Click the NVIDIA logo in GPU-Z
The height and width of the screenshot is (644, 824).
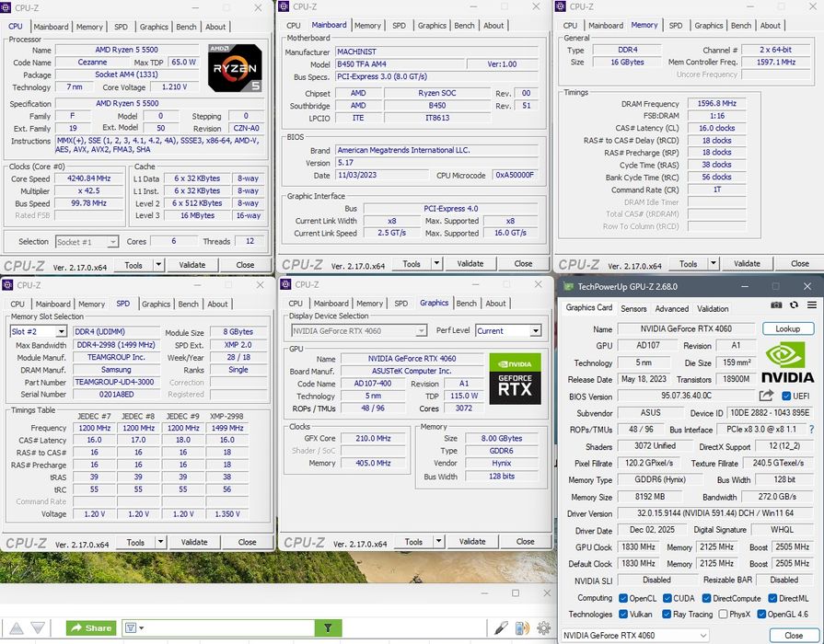tap(787, 362)
